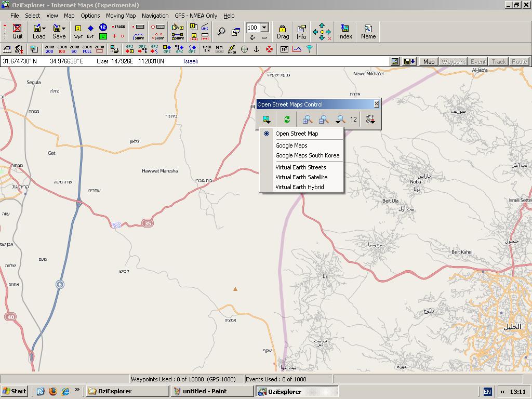This screenshot has height=399, width=532.
Task: Open untitled - Paint from taskbar
Action: pos(212,391)
